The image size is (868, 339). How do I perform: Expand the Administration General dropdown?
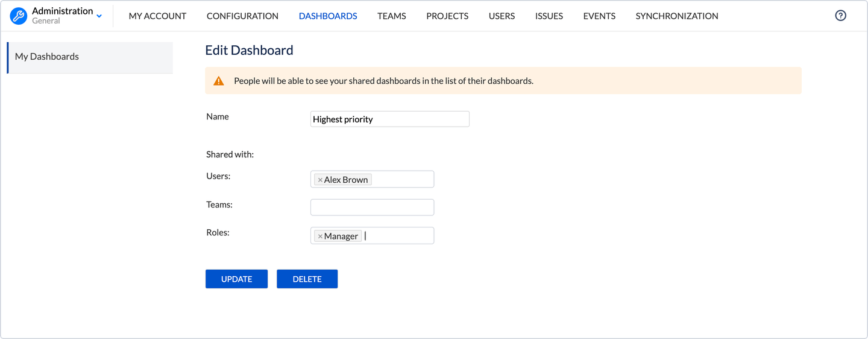tap(99, 16)
